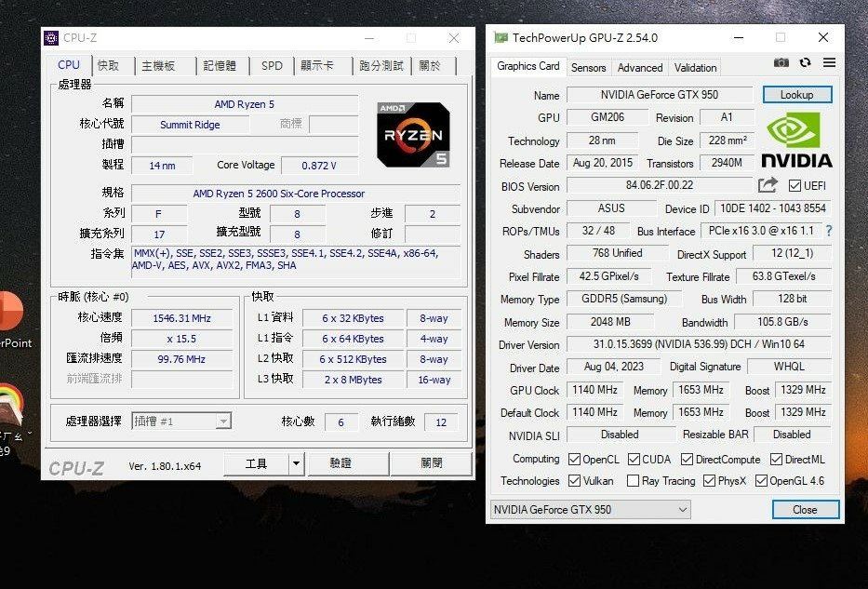Open the CPU-Z processor selection dropdown

coord(181,422)
